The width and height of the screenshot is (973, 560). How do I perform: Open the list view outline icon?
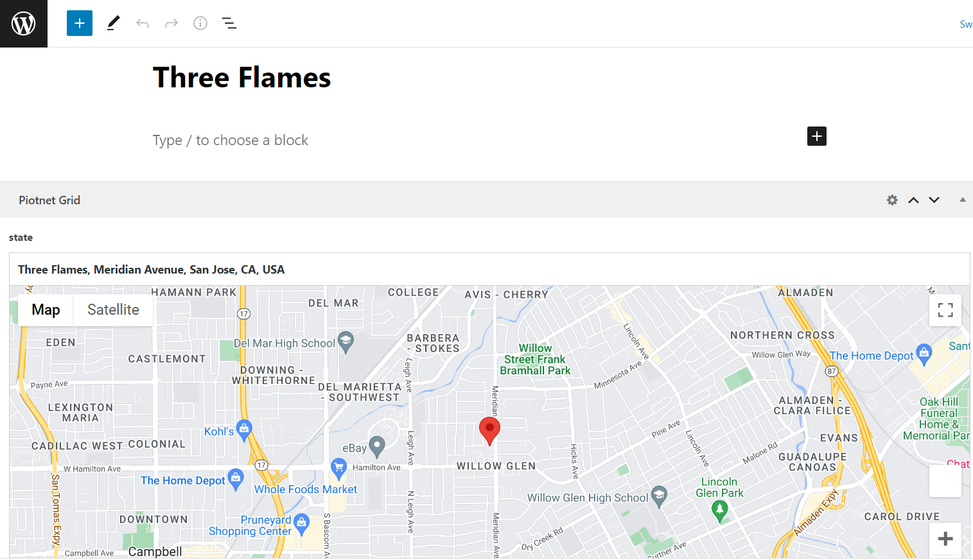coord(229,23)
